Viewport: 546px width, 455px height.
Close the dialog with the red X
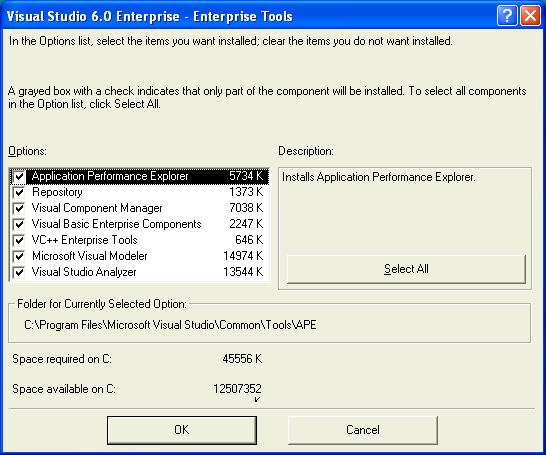[530, 16]
